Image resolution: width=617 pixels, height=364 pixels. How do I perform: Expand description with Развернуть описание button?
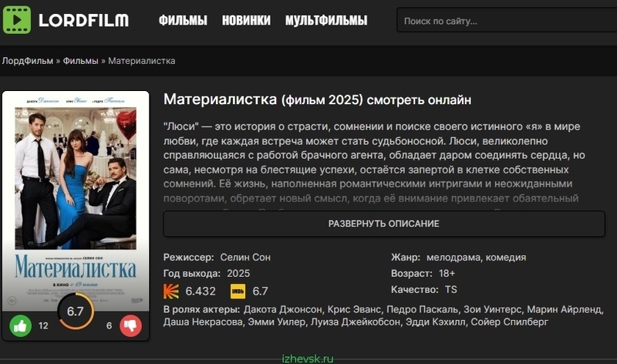tap(384, 224)
